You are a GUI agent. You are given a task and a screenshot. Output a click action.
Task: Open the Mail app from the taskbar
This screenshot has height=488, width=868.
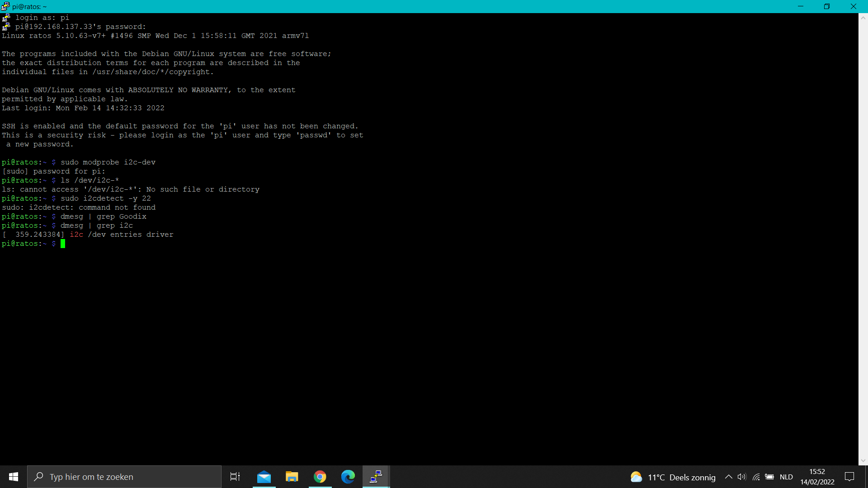264,477
